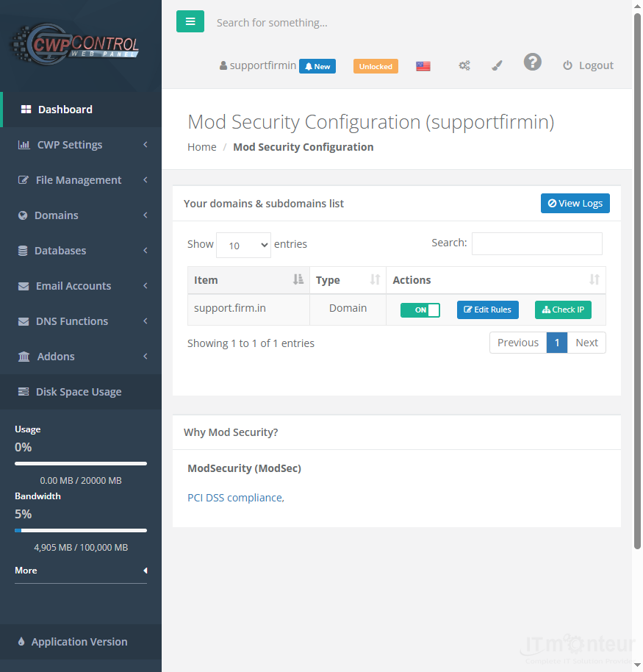Image resolution: width=643 pixels, height=672 pixels.
Task: Click the Domains globe icon
Action: pos(23,215)
